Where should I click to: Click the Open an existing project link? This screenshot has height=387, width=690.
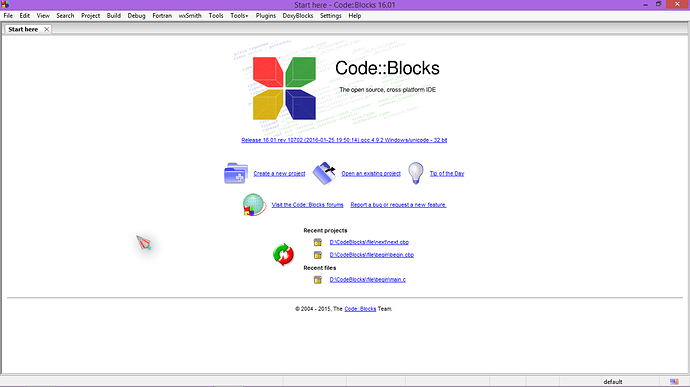coord(371,173)
